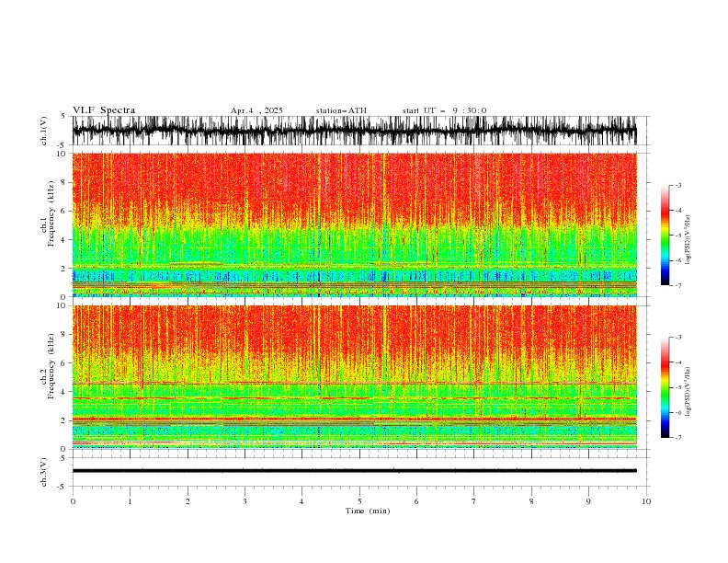The image size is (728, 563).
Task: Click the "-3" label on ch.1 colorbar
Action: (678, 185)
